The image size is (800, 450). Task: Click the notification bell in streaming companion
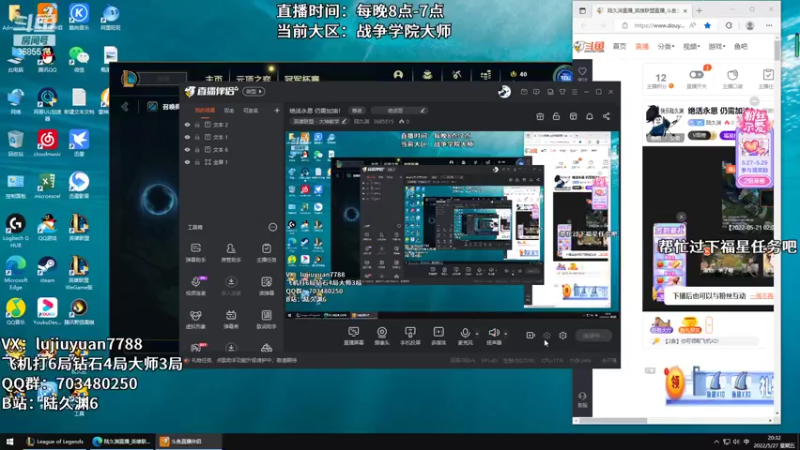(589, 116)
